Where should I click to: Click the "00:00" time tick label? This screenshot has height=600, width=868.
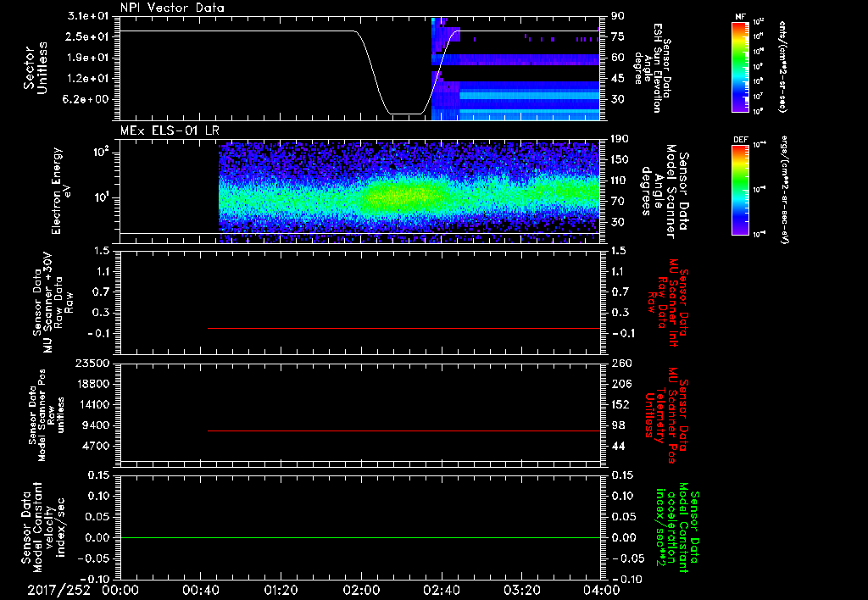tap(120, 590)
